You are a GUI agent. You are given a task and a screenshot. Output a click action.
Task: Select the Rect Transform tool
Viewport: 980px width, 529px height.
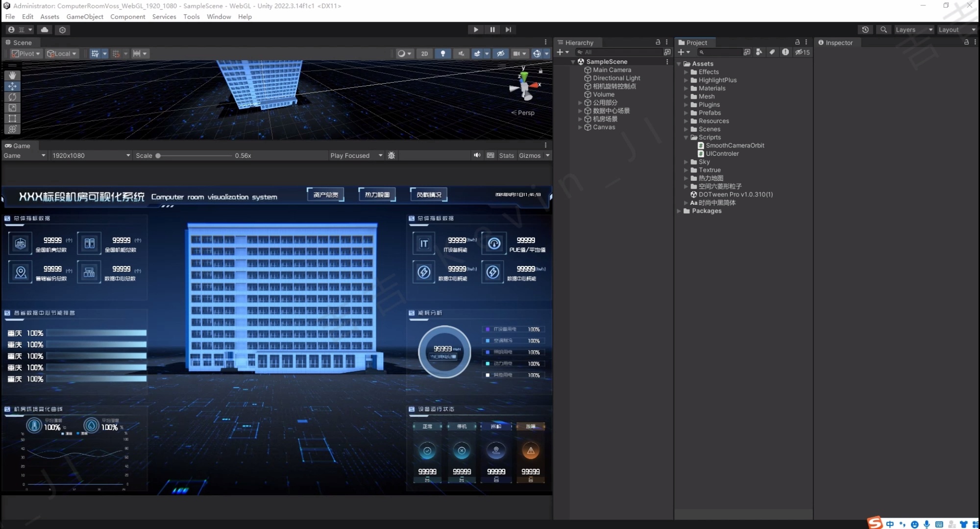click(12, 119)
